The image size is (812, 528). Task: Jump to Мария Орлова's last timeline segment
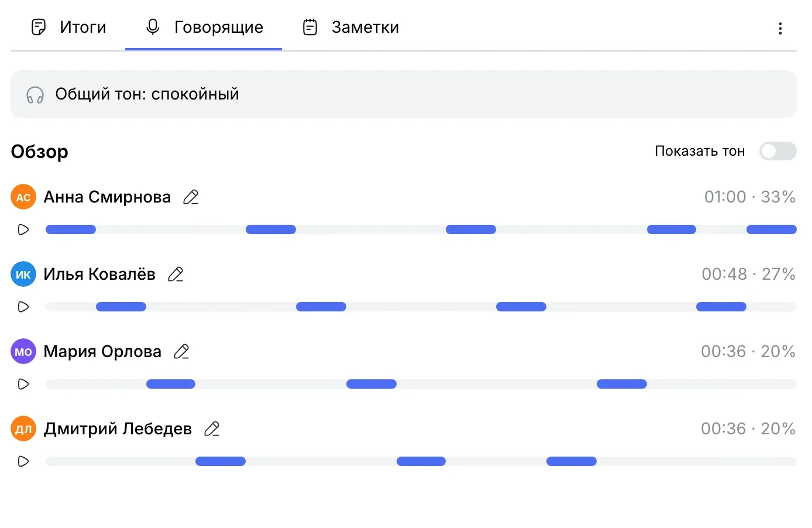[622, 384]
